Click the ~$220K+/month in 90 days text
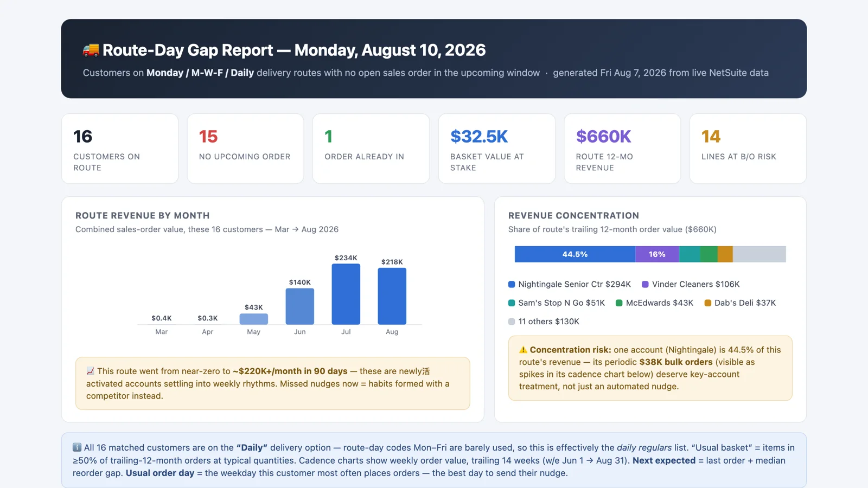 [290, 371]
